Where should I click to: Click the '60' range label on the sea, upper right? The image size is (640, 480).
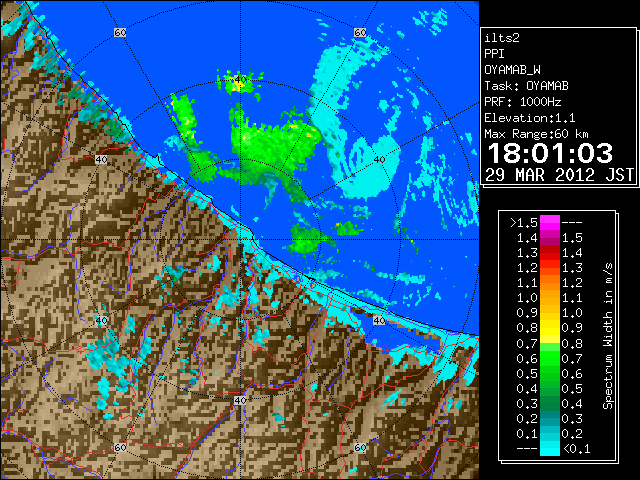pos(360,32)
